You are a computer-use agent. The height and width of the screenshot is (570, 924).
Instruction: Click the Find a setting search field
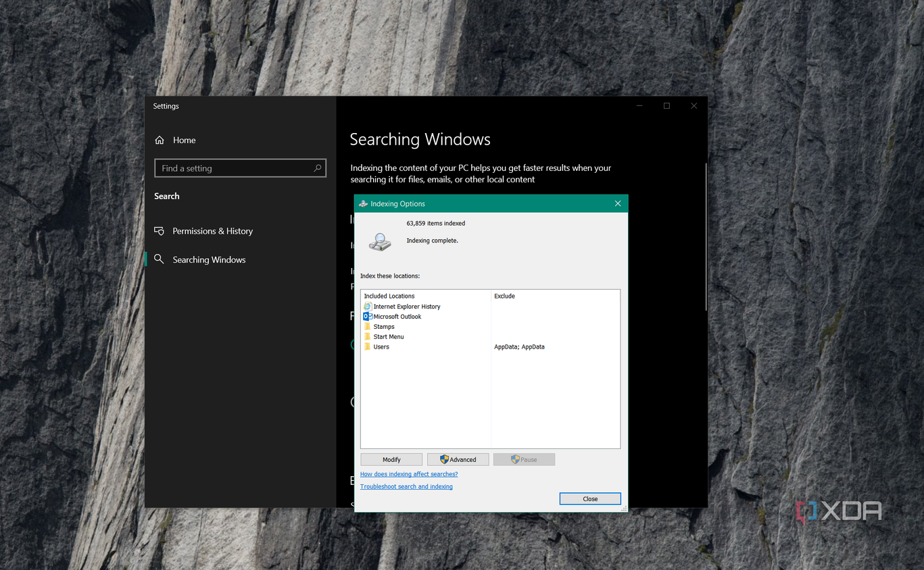[241, 168]
